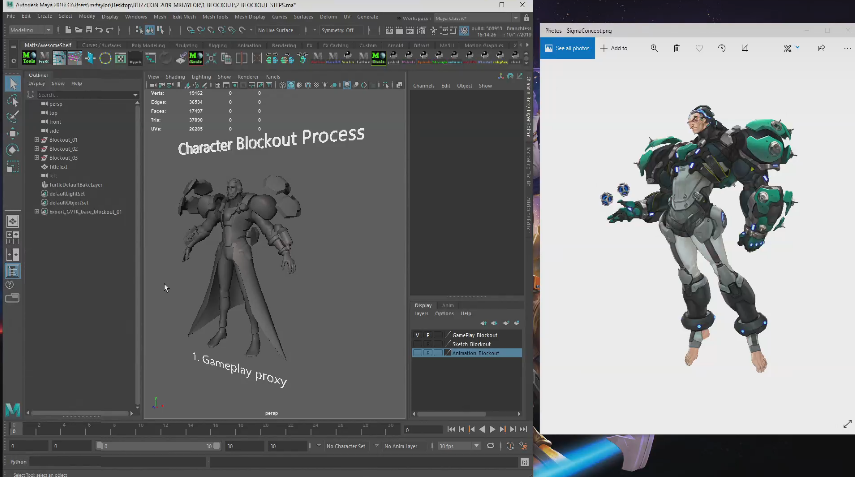Toggle visibility box of Animation Blockout layer
Image resolution: width=855 pixels, height=477 pixels.
tap(417, 353)
